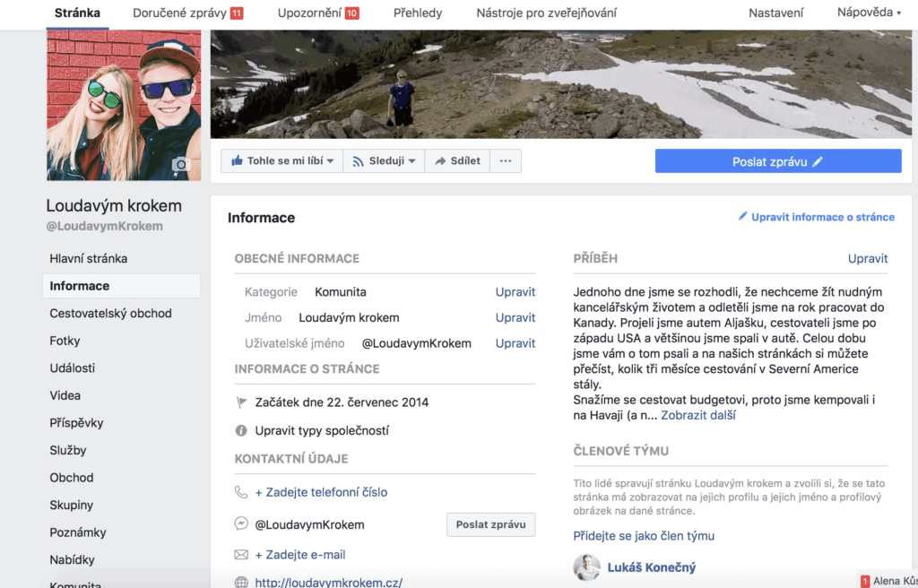
Task: Open the 'Nápověda' dropdown
Action: [868, 13]
